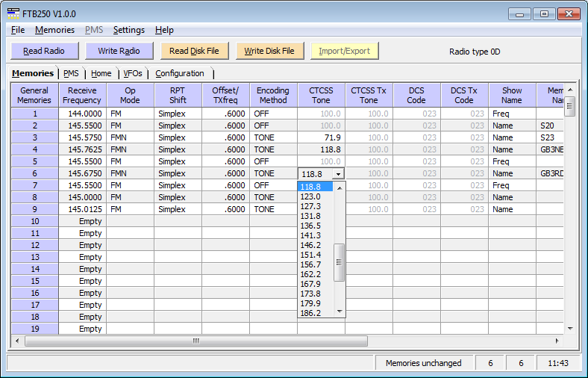Pick 186.2 tone from dropdown list
Viewport: 588px width, 378px height.
310,313
